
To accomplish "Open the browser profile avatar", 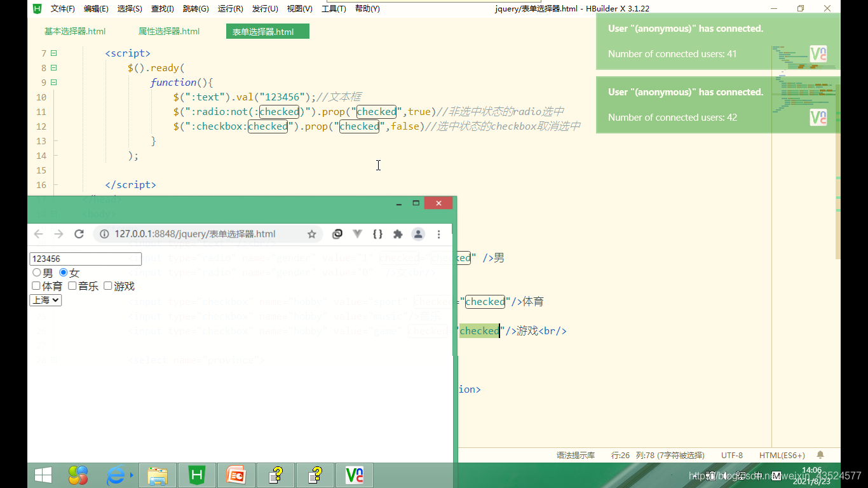I will 418,234.
